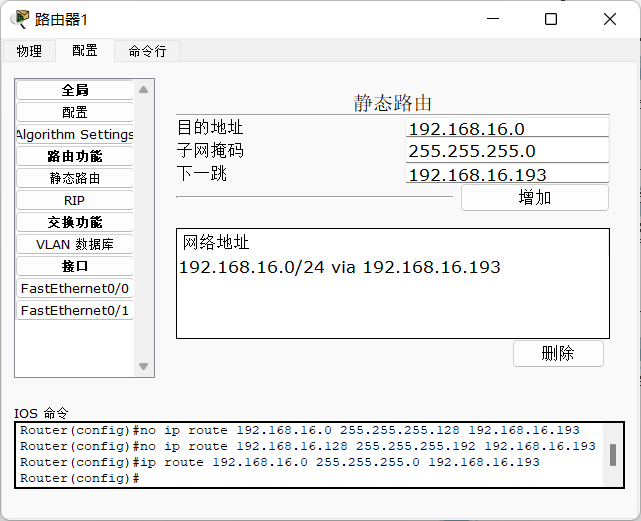Click sidebar scroll down arrow
641x521 pixels.
143,366
